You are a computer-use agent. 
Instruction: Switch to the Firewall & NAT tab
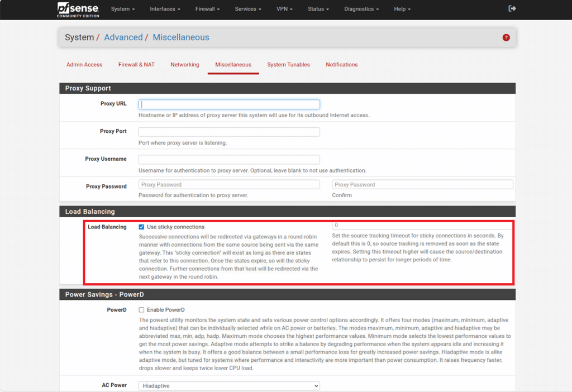pyautogui.click(x=136, y=65)
